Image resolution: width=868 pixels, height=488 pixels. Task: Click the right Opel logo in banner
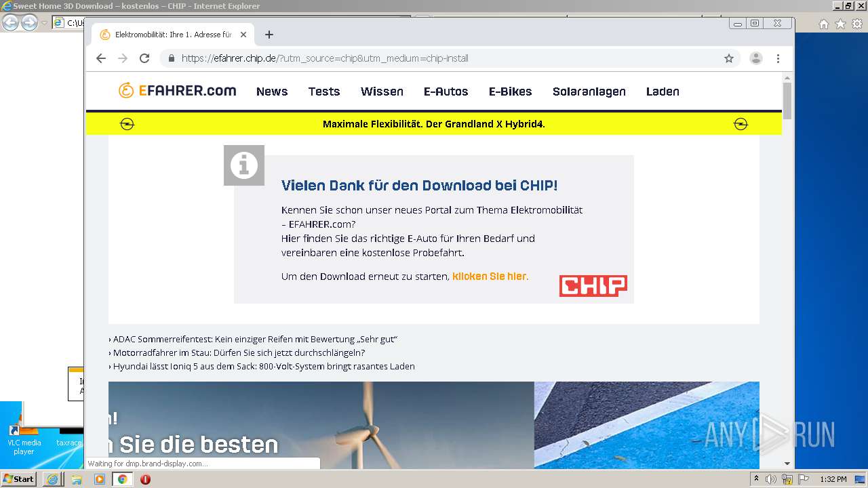(741, 124)
